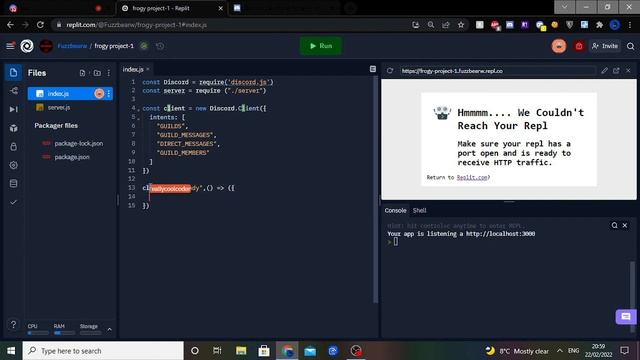Close the webview pane
This screenshot has width=640, height=360.
point(628,71)
